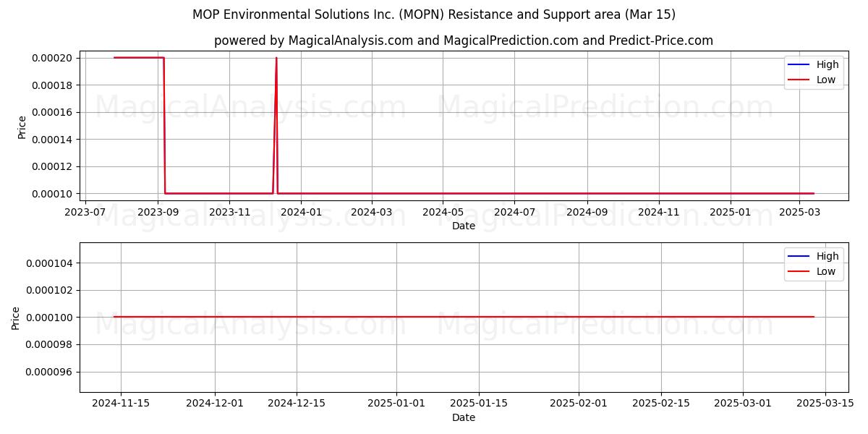Click the 0.00010 y-axis label in upper chart

coord(53,194)
